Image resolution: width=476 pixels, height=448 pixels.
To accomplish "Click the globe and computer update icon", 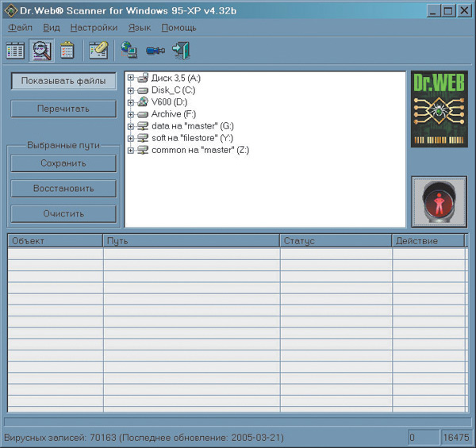I will (x=129, y=51).
